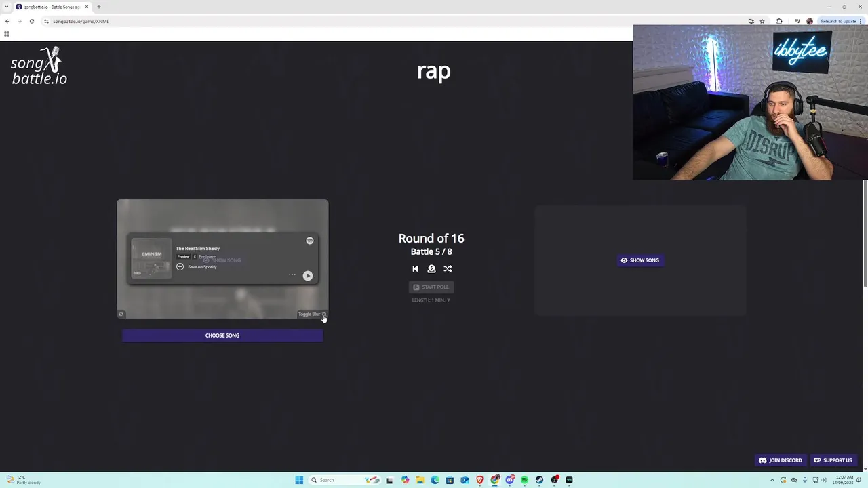
Task: Open File Explorer from the taskbar
Action: 420,480
